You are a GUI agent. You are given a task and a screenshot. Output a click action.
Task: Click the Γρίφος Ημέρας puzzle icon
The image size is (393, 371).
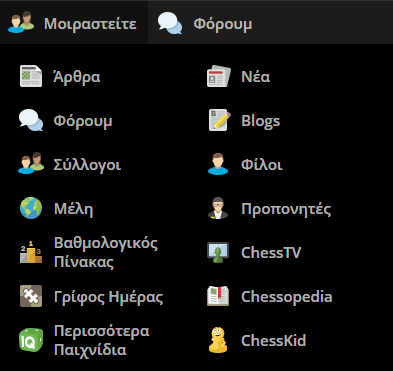click(31, 296)
